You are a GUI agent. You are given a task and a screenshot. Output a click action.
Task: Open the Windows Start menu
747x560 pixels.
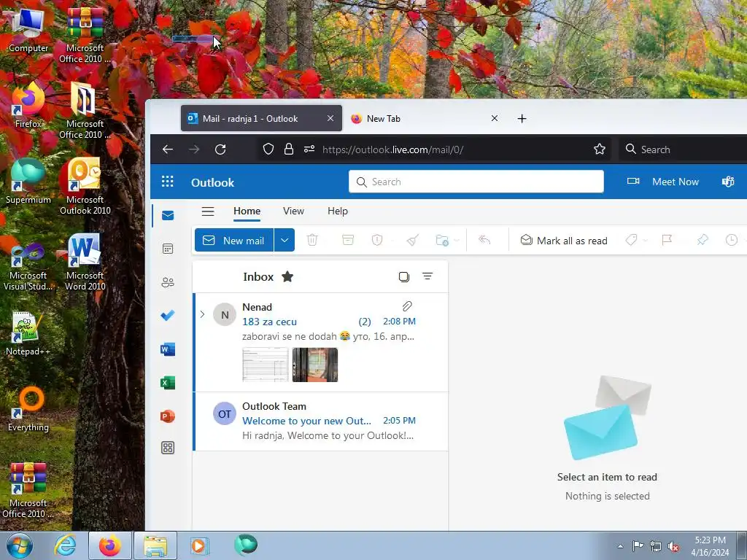[x=19, y=545]
